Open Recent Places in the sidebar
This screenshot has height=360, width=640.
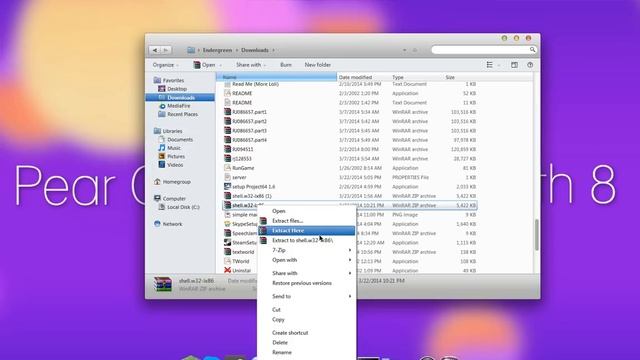[182, 114]
